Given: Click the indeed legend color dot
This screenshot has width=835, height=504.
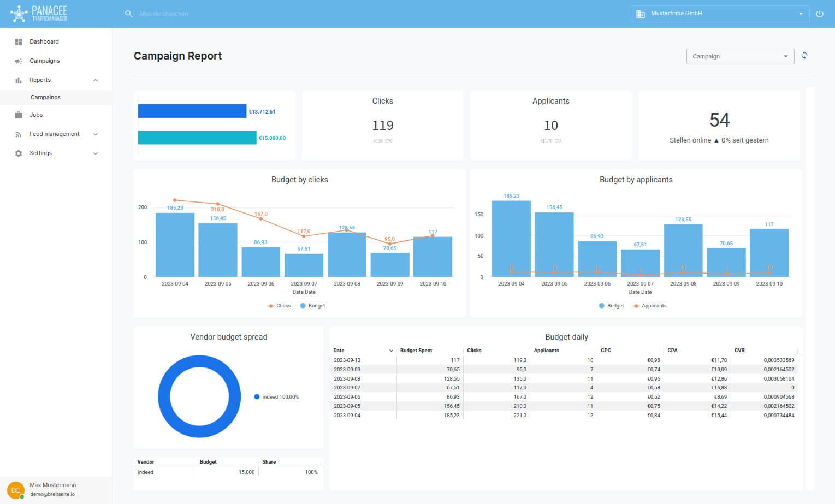Looking at the screenshot, I should pyautogui.click(x=257, y=397).
